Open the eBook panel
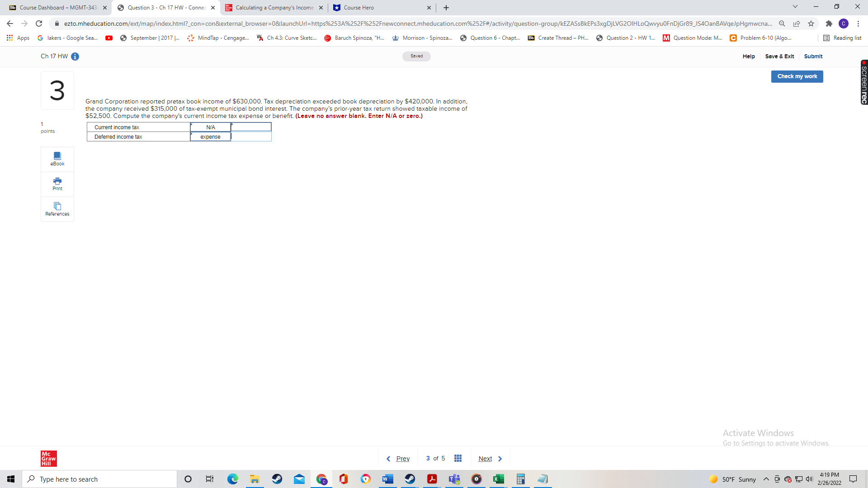 click(x=57, y=159)
